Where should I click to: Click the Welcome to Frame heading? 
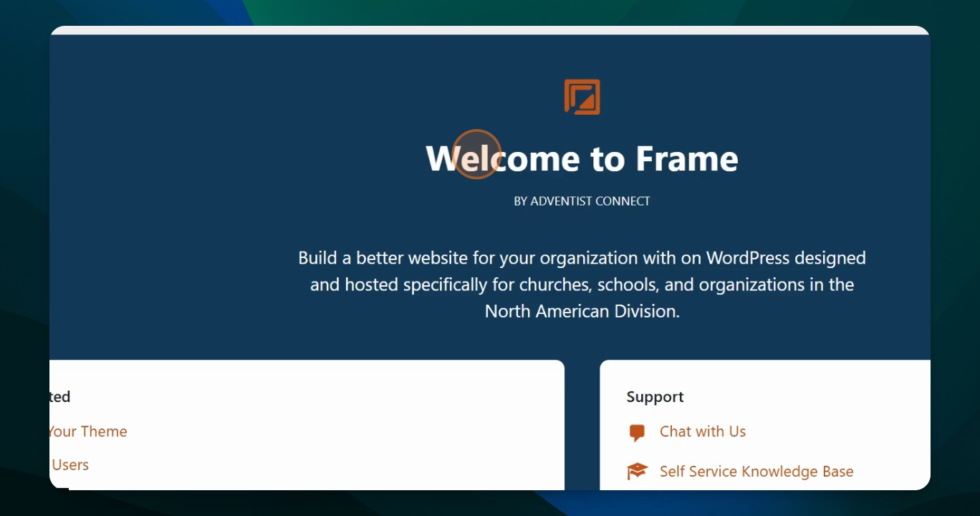point(582,158)
